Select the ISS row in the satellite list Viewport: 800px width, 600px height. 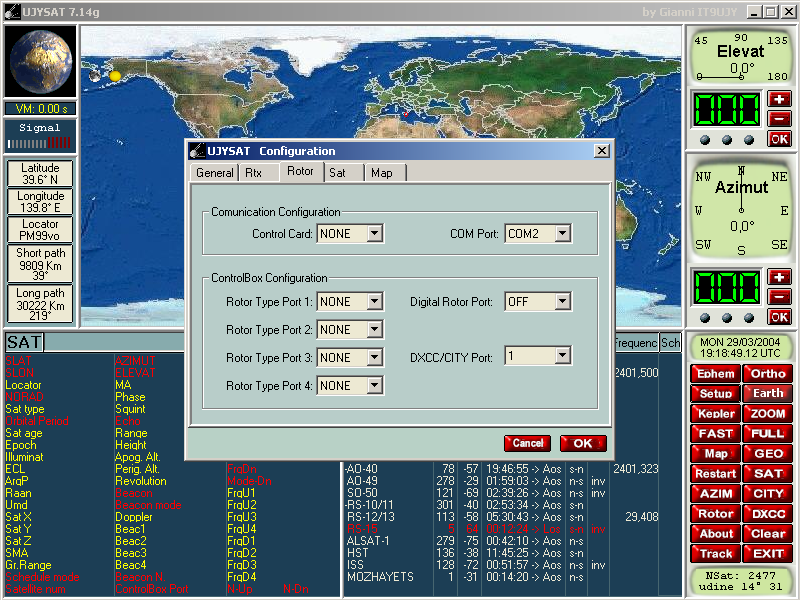[x=355, y=565]
